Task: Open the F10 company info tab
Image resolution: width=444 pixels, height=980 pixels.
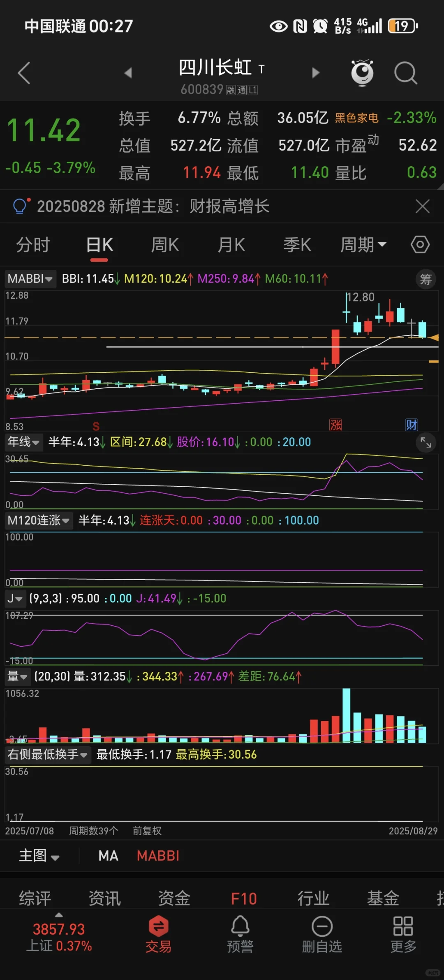Action: point(244,898)
